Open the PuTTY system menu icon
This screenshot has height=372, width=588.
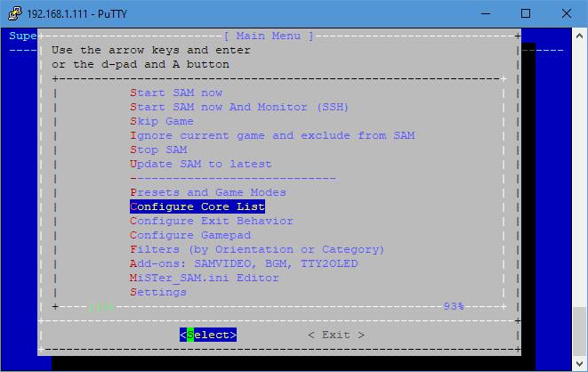[x=15, y=13]
